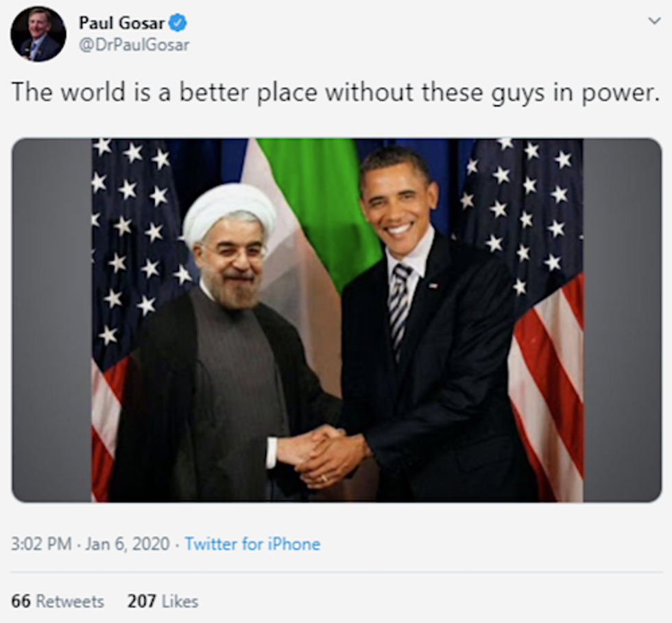The height and width of the screenshot is (623, 672).
Task: Visit the @DrPaulGosar handle
Action: click(x=134, y=45)
